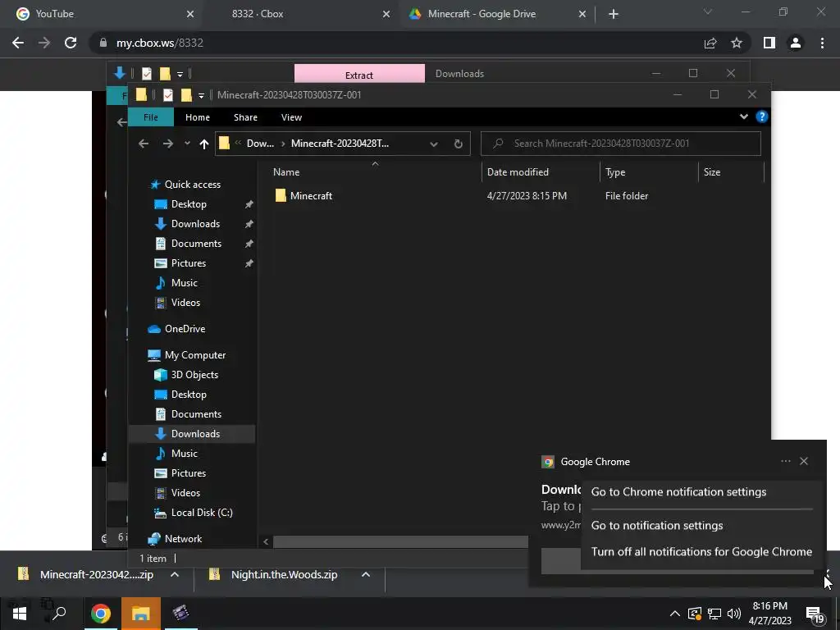The width and height of the screenshot is (840, 630).
Task: Open address path history dropdown
Action: click(434, 144)
